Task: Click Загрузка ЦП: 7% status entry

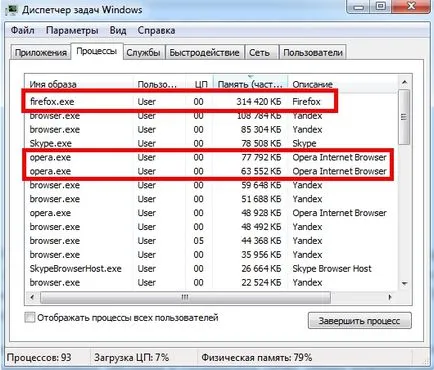Action: (x=132, y=358)
